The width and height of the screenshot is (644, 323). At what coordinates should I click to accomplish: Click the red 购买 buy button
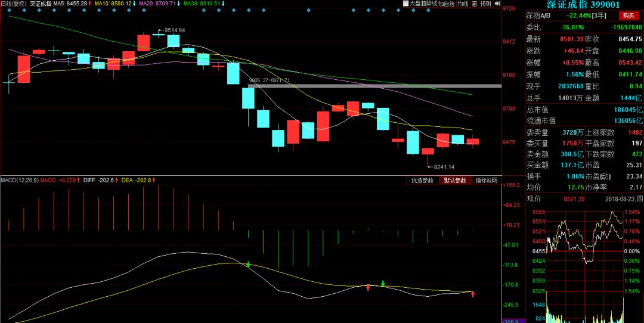626,15
